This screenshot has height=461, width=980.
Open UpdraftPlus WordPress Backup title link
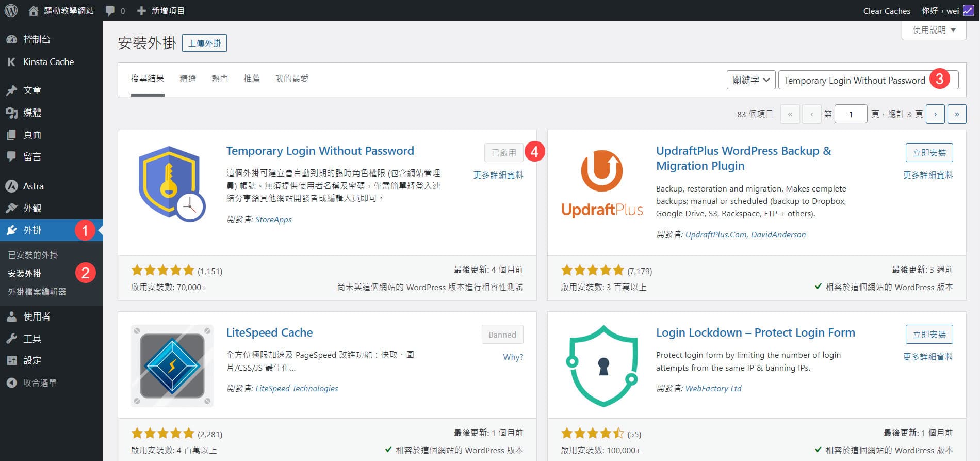[743, 158]
